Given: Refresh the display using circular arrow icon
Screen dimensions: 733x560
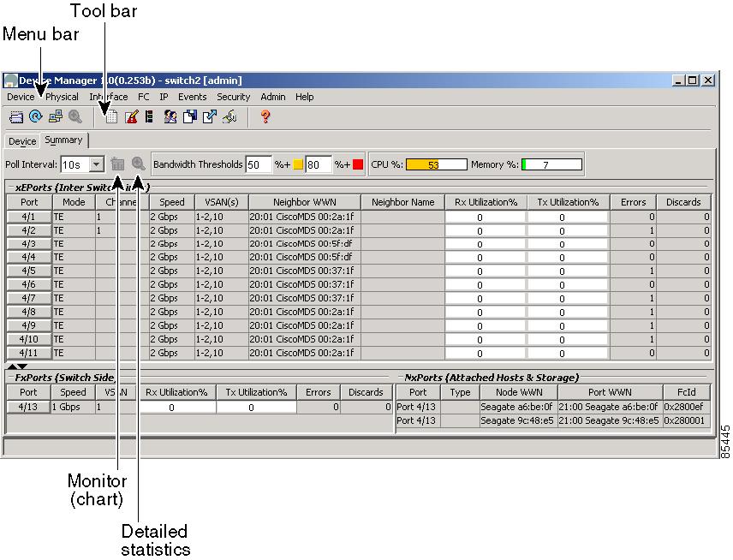Looking at the screenshot, I should coord(36,116).
